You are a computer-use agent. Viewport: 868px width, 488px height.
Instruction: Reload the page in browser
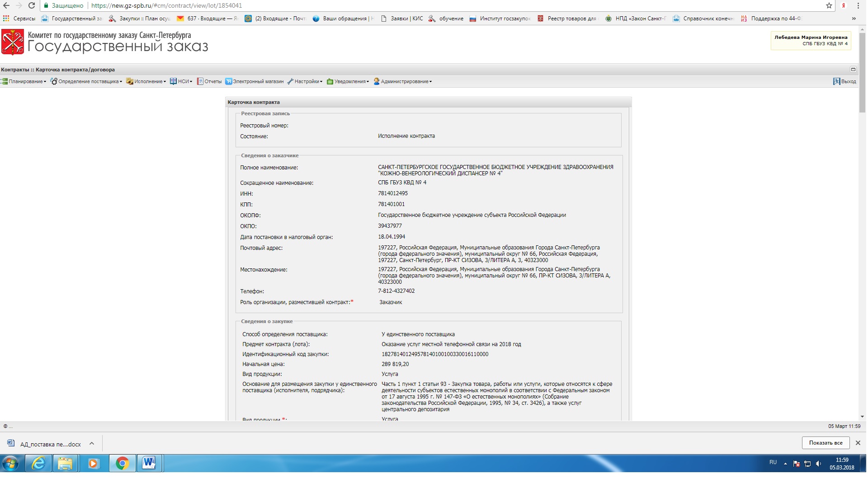coord(32,6)
